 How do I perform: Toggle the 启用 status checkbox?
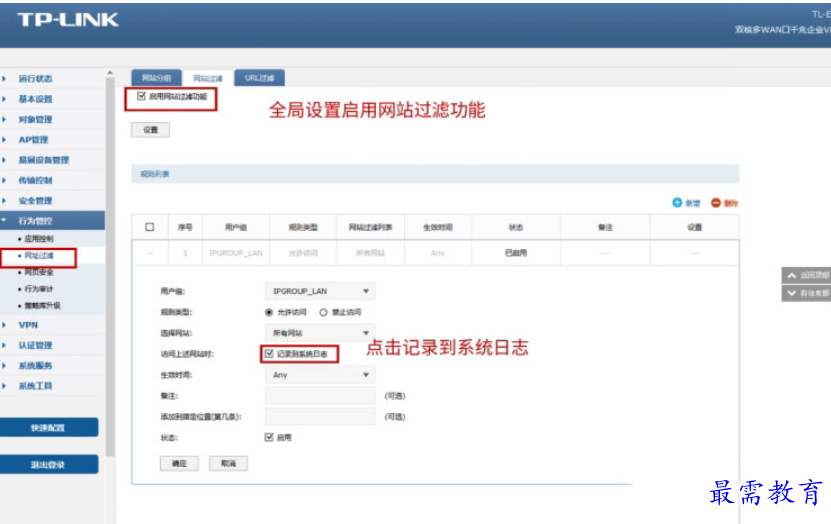coord(269,437)
